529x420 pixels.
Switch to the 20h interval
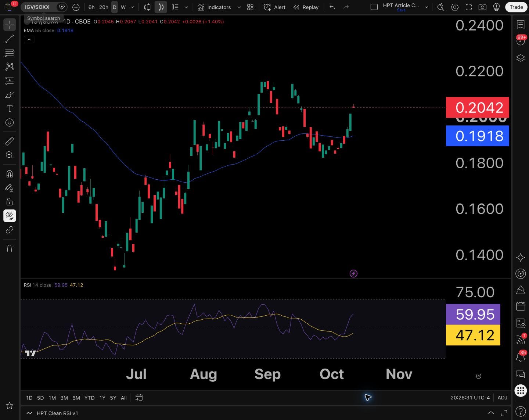tap(104, 7)
